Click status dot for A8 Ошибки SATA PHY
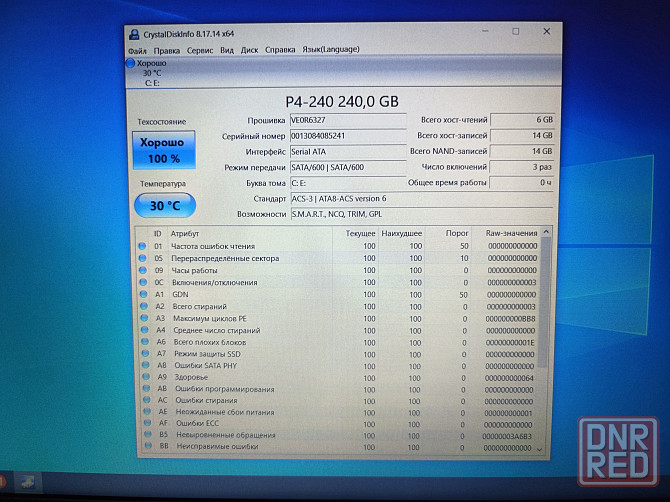 point(146,365)
